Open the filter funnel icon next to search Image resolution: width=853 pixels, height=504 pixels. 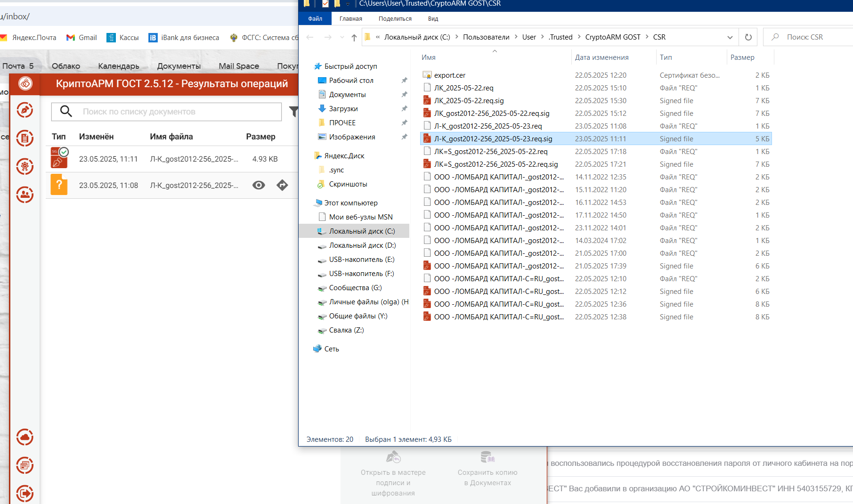click(x=294, y=112)
